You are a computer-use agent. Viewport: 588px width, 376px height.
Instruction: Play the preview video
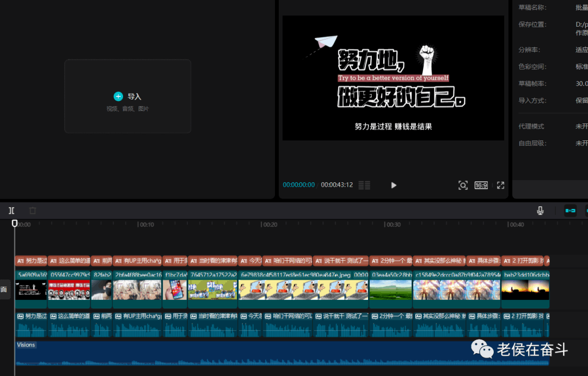point(394,185)
